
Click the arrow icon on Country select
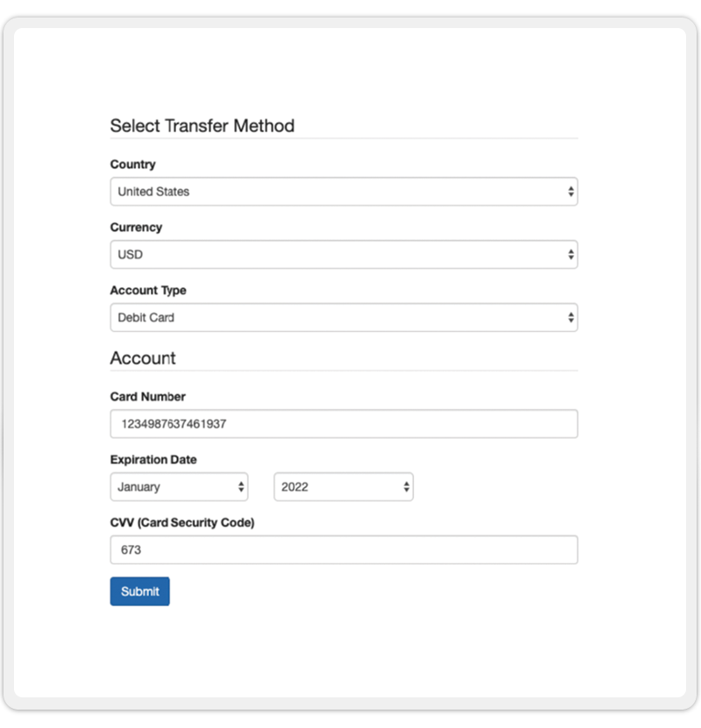[x=570, y=192]
